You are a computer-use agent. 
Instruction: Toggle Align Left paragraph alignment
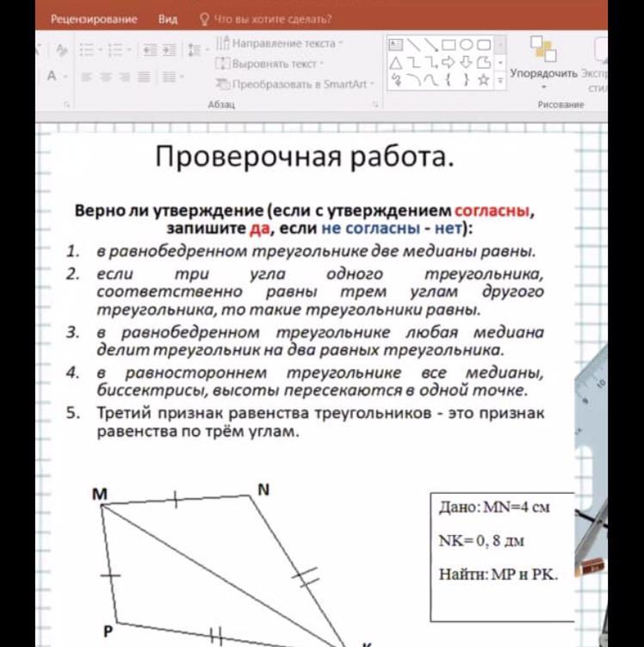(x=86, y=77)
